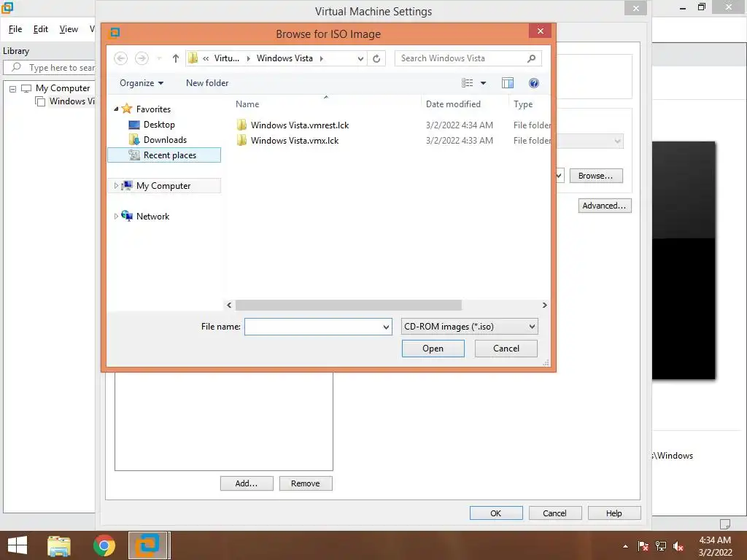747x560 pixels.
Task: Click Cancel in Virtual Machine Settings
Action: [554, 513]
